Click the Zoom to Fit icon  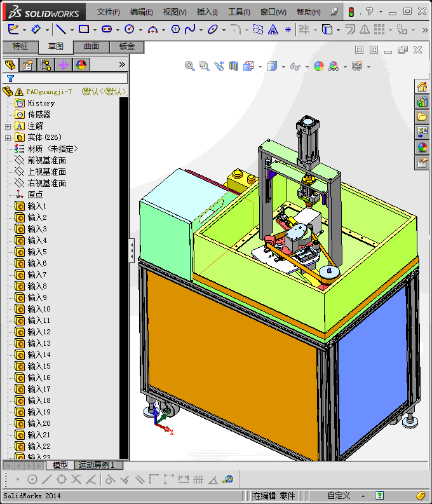189,65
